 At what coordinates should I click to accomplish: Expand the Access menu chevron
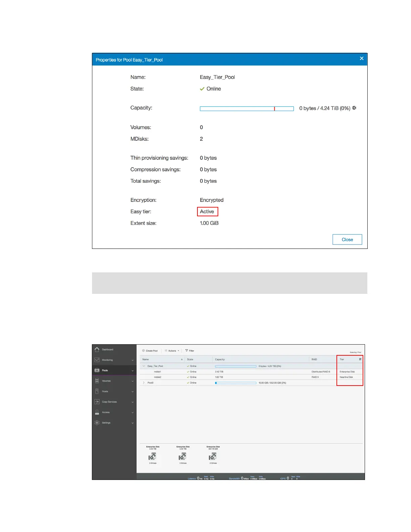pos(133,412)
